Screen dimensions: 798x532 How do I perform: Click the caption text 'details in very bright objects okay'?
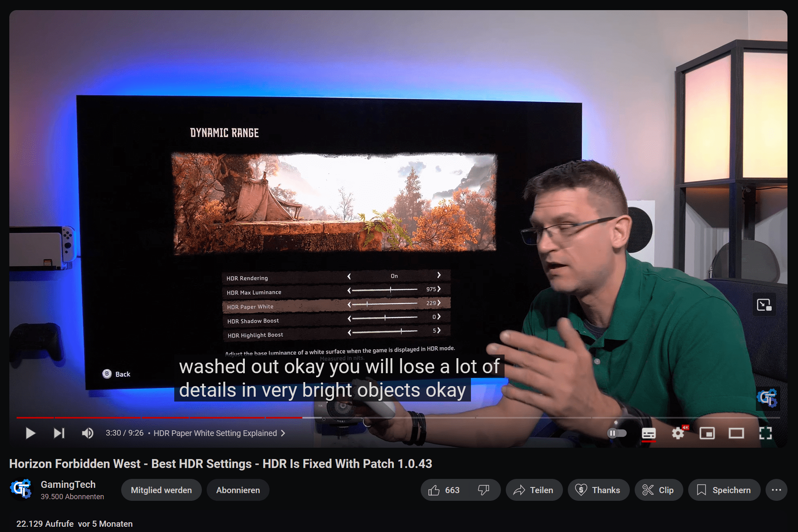coord(323,390)
